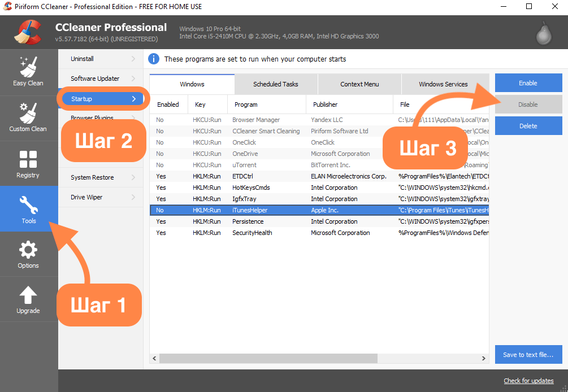Viewport: 568px width, 392px height.
Task: Click the pear icon in the header
Action: [544, 33]
